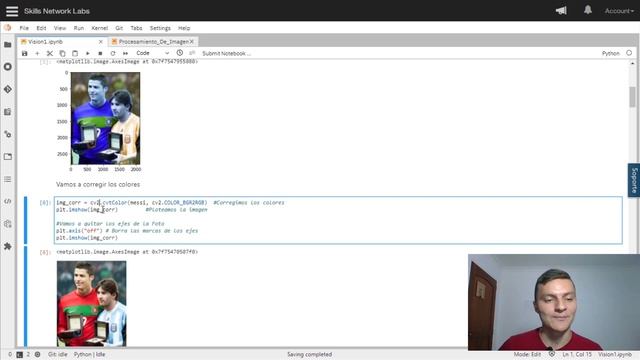Click 'Ln 1, Col 15' cursor position indicator
640x360 pixels.
pyautogui.click(x=577, y=355)
